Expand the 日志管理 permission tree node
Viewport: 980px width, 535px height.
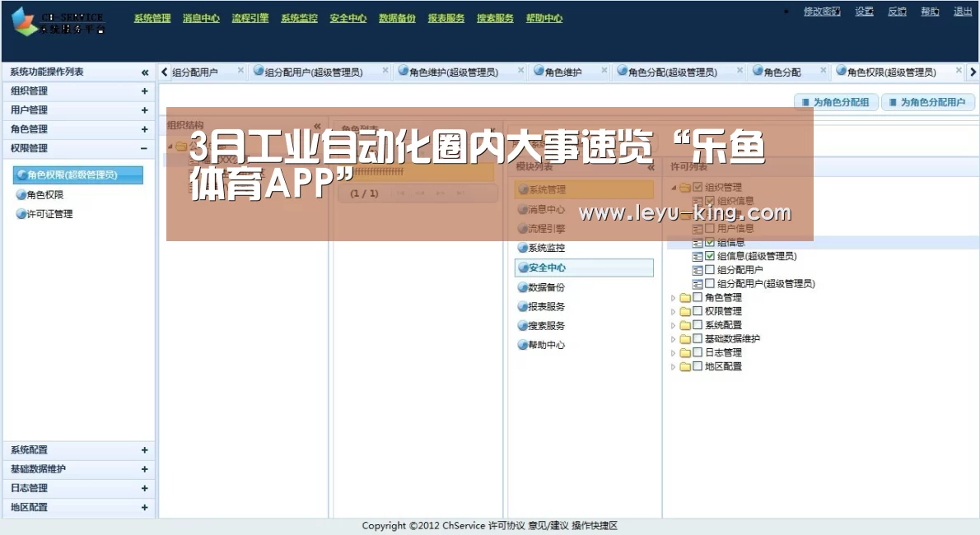(x=673, y=353)
